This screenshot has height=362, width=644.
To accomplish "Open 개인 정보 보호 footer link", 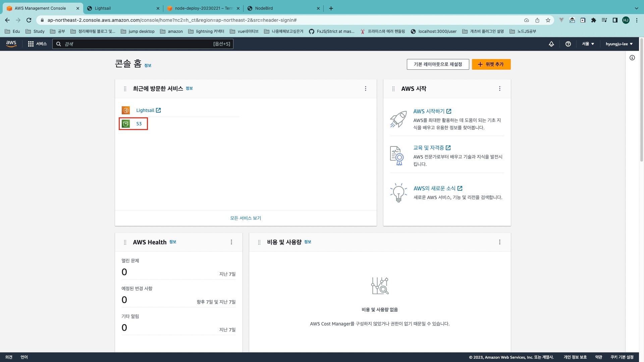I will [x=575, y=357].
